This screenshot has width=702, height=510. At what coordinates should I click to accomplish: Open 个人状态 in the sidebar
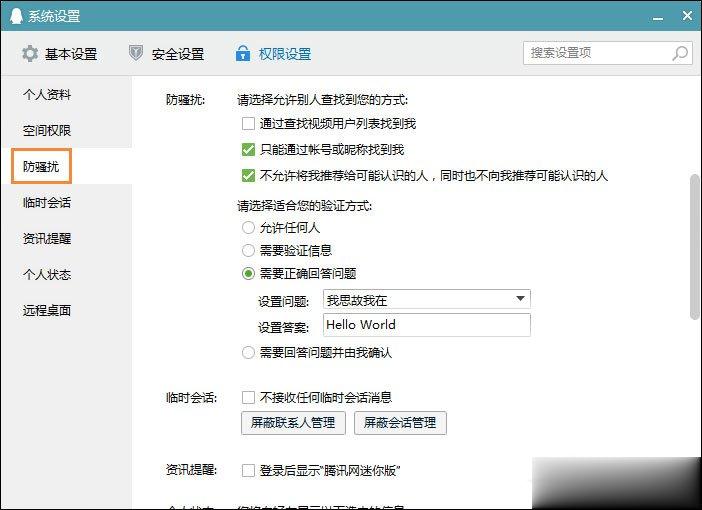coord(47,274)
